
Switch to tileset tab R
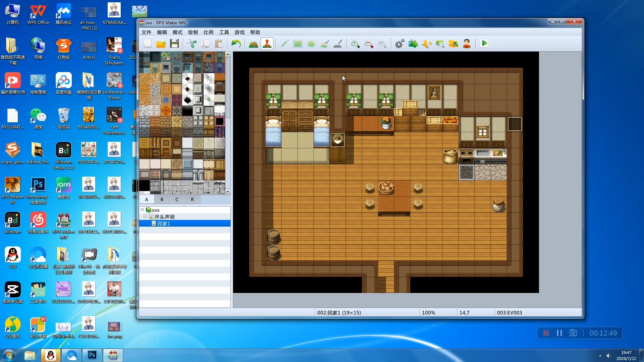click(192, 199)
